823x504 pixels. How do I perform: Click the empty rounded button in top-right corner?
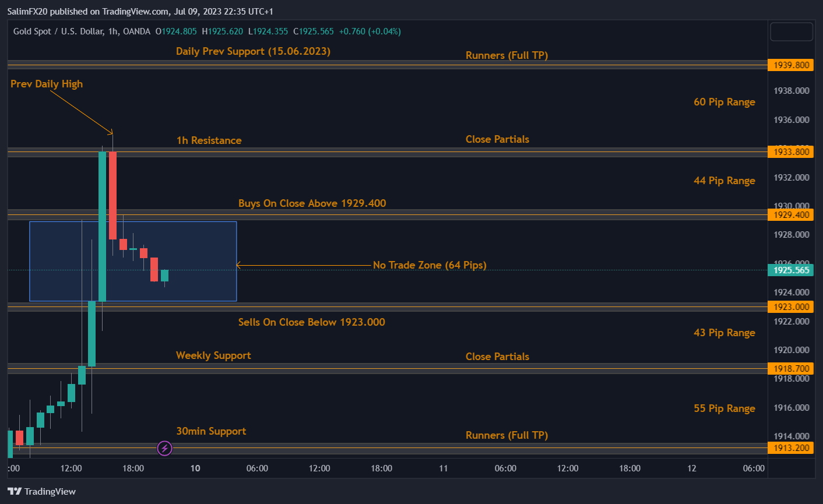click(x=791, y=31)
